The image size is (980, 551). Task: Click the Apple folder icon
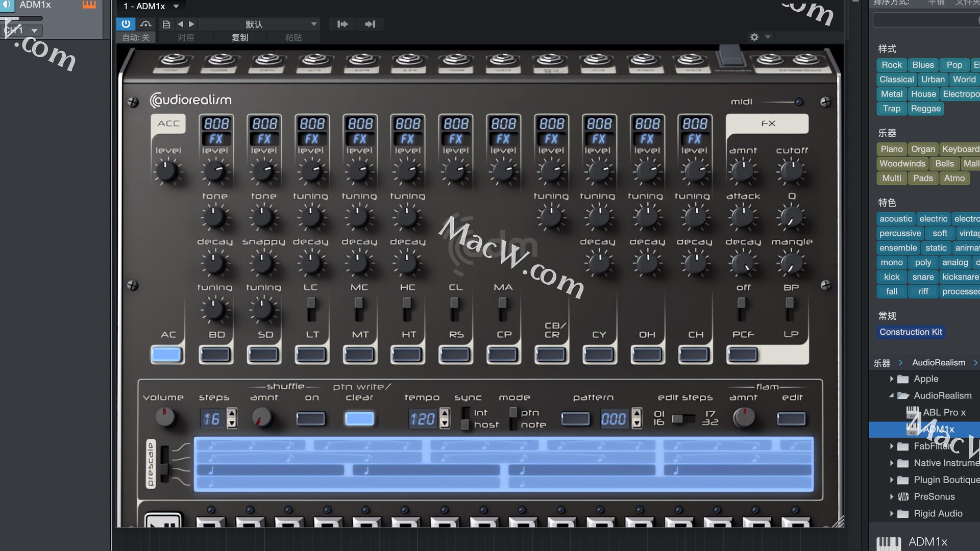(903, 379)
